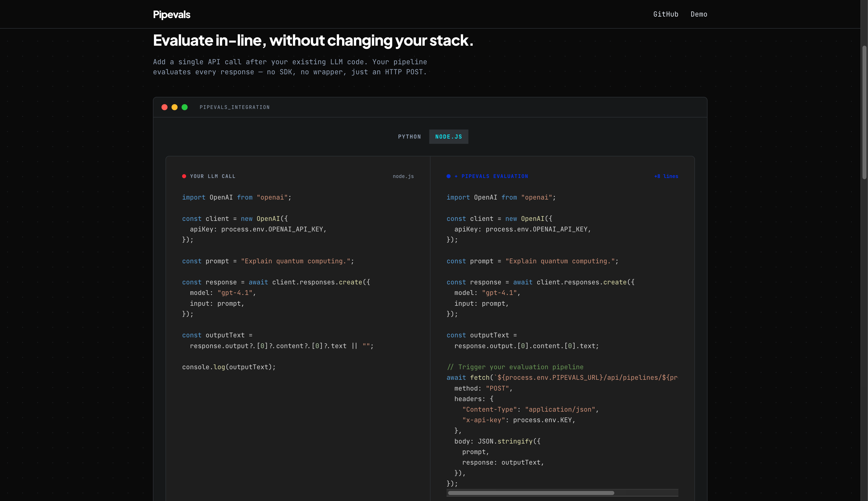868x501 pixels.
Task: Switch to the PYTHON tab
Action: pyautogui.click(x=409, y=137)
